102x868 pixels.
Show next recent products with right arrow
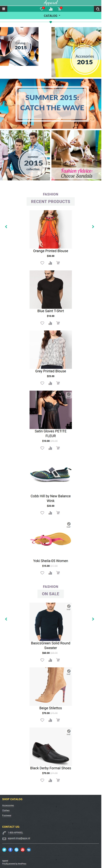[x=93, y=227]
